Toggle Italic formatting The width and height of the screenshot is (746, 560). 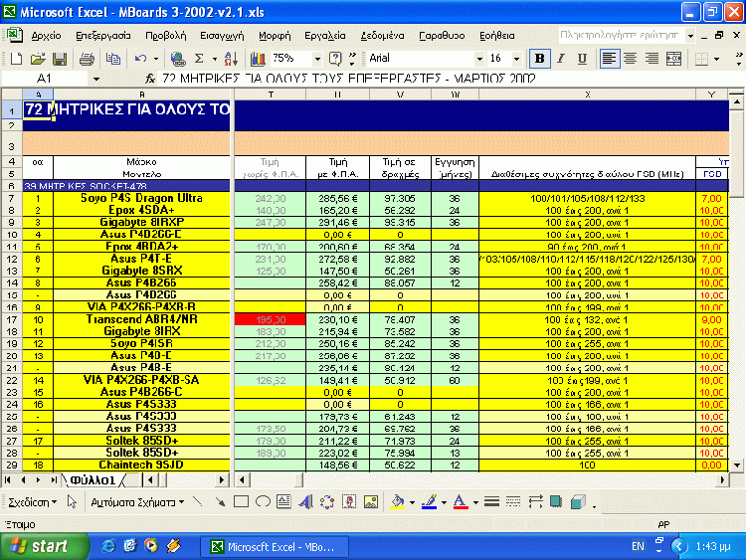561,59
